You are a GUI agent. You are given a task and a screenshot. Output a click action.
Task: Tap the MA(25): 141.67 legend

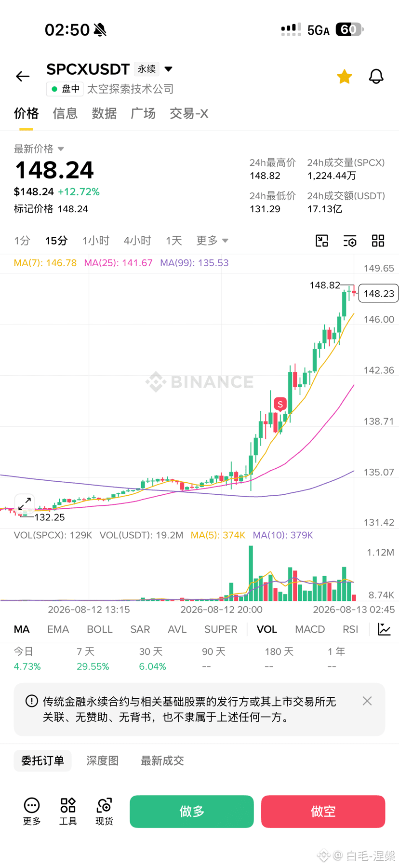(118, 263)
